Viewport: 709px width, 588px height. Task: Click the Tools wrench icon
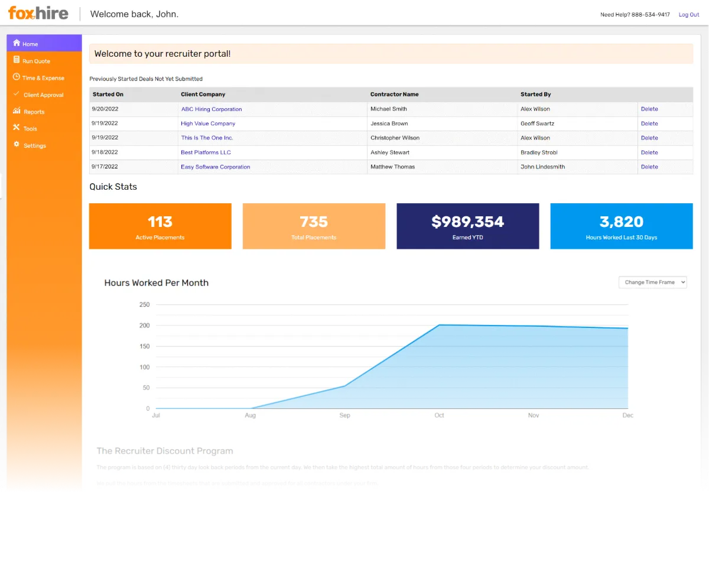tap(17, 128)
